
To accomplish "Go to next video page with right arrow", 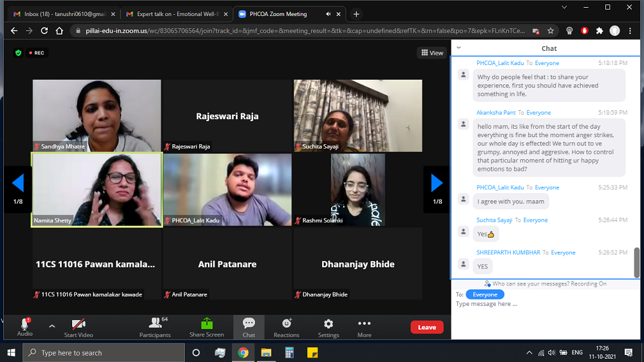I will [x=437, y=184].
